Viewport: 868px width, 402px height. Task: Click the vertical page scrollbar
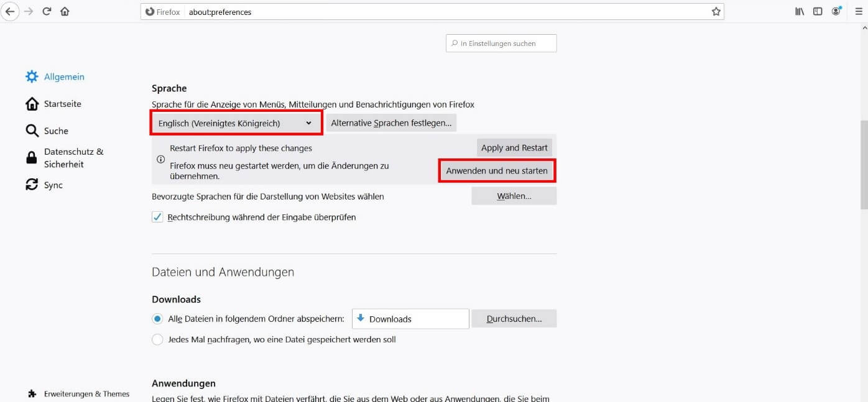click(x=864, y=165)
